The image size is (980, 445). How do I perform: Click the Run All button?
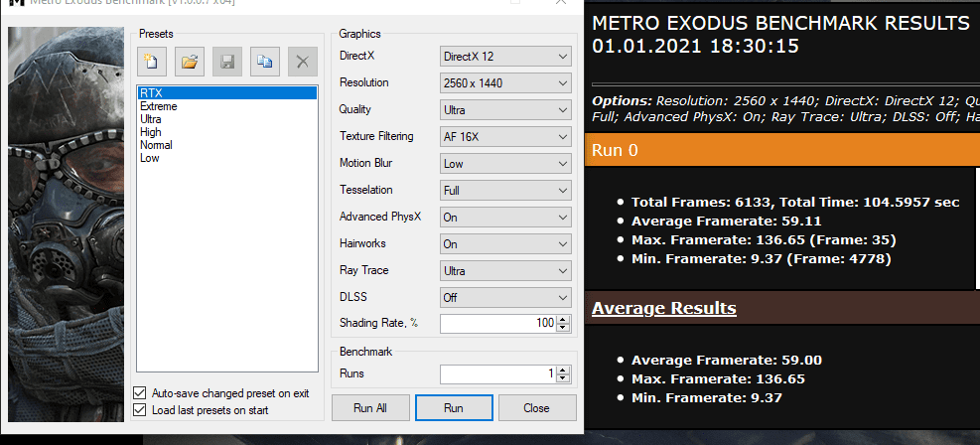pos(370,408)
